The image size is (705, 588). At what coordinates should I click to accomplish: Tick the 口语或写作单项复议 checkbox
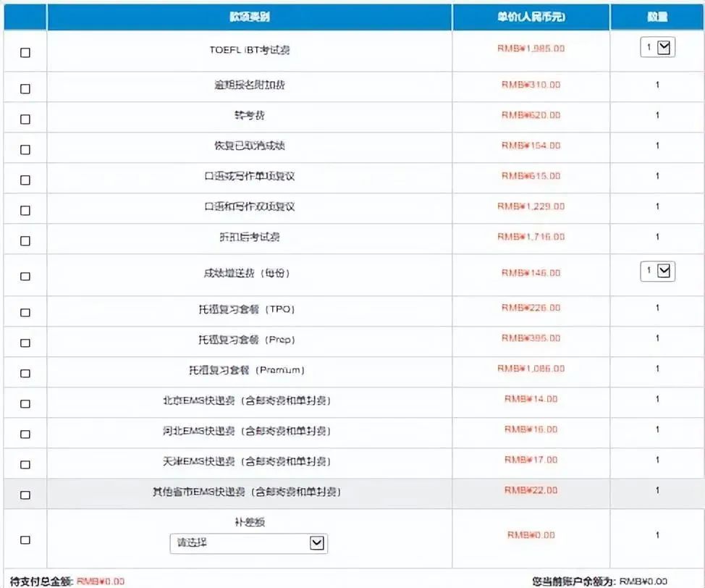[25, 180]
